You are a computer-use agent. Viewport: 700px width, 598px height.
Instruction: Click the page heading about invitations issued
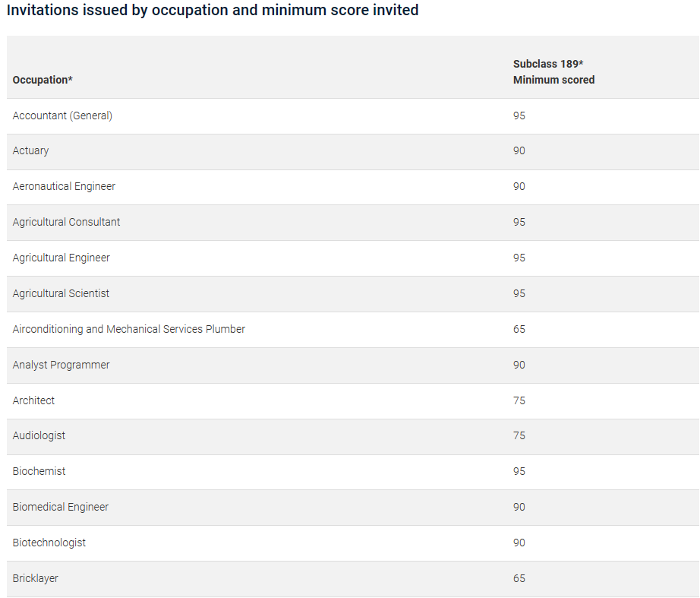[x=213, y=11]
